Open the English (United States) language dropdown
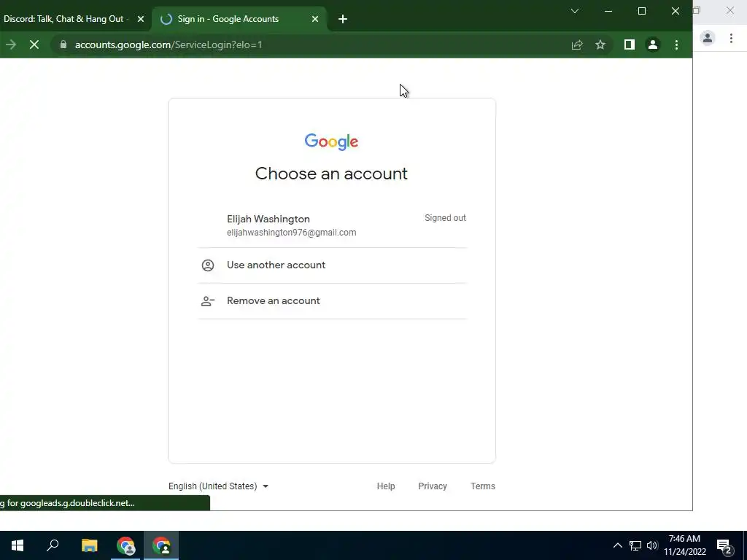This screenshot has width=747, height=560. 218,486
